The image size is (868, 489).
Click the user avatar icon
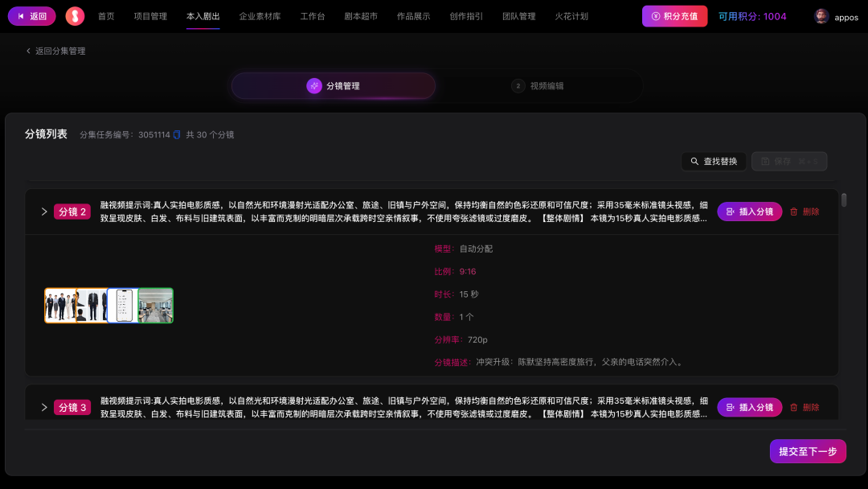point(821,17)
